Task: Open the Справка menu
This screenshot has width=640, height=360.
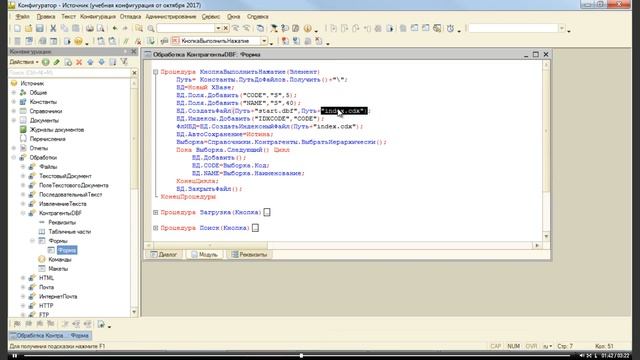Action: coord(258,17)
